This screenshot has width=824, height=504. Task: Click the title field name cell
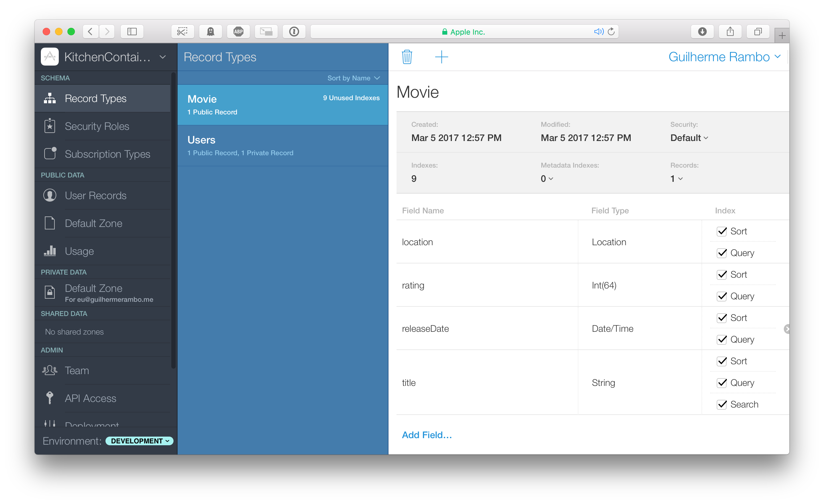[x=487, y=382]
